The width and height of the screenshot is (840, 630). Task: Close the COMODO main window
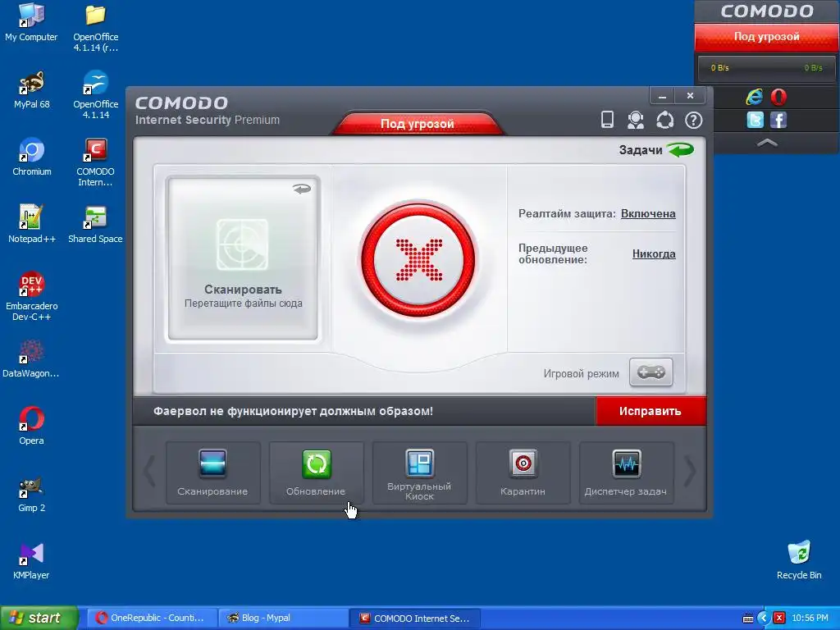coord(690,96)
